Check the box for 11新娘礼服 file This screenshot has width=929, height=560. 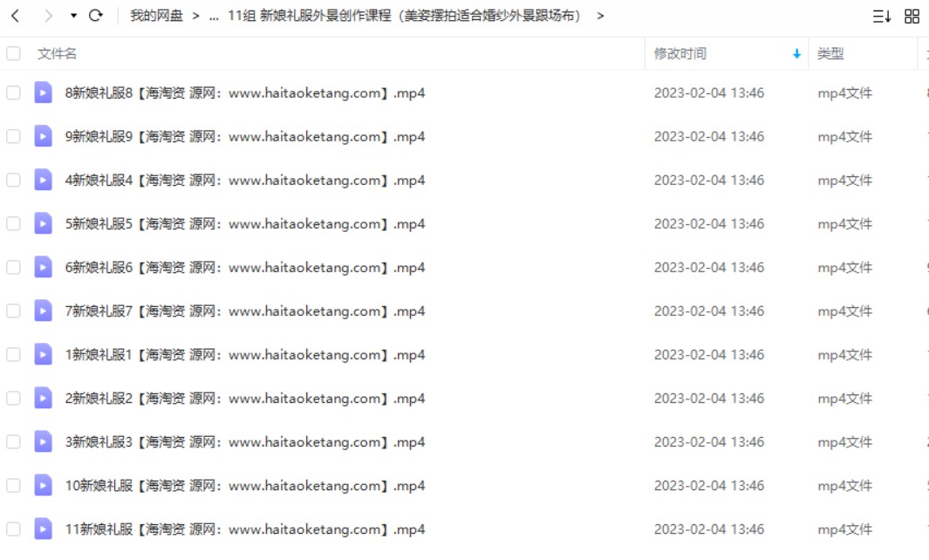coord(13,529)
